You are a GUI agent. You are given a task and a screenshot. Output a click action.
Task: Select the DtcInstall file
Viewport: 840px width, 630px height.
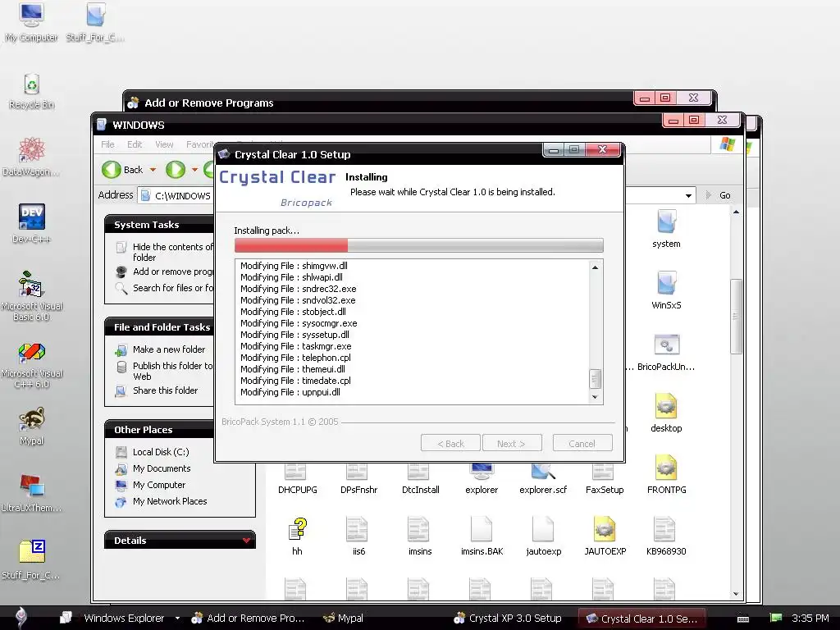(x=420, y=478)
